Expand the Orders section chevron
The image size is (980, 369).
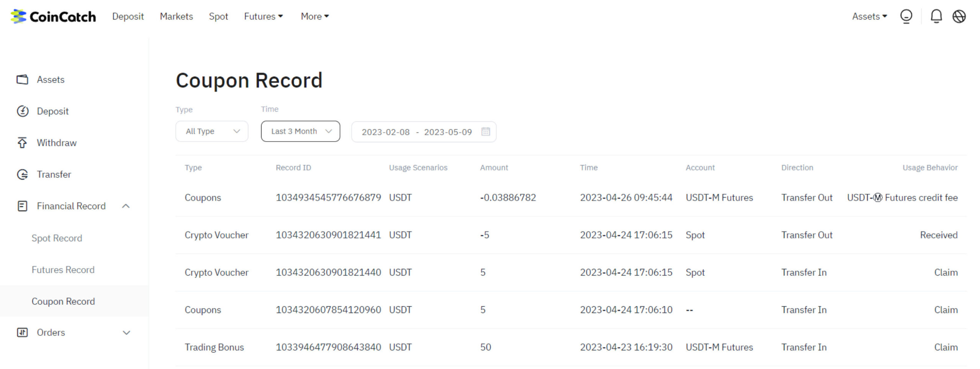pos(126,333)
